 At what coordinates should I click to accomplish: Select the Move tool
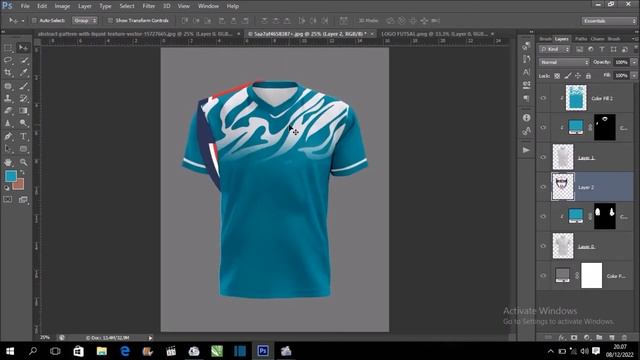click(x=23, y=48)
